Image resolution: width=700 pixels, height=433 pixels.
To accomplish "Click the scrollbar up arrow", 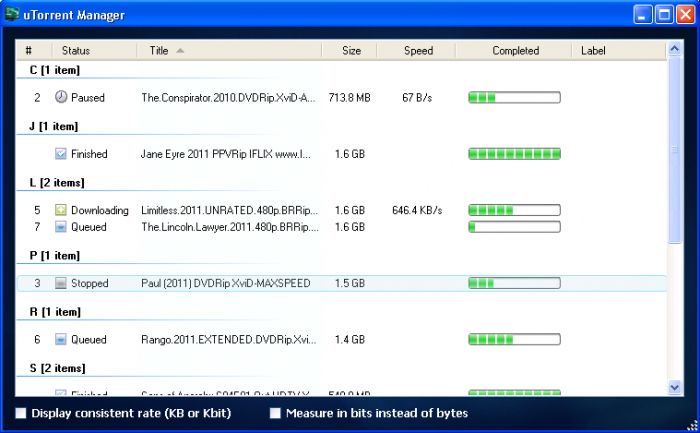I will (675, 48).
